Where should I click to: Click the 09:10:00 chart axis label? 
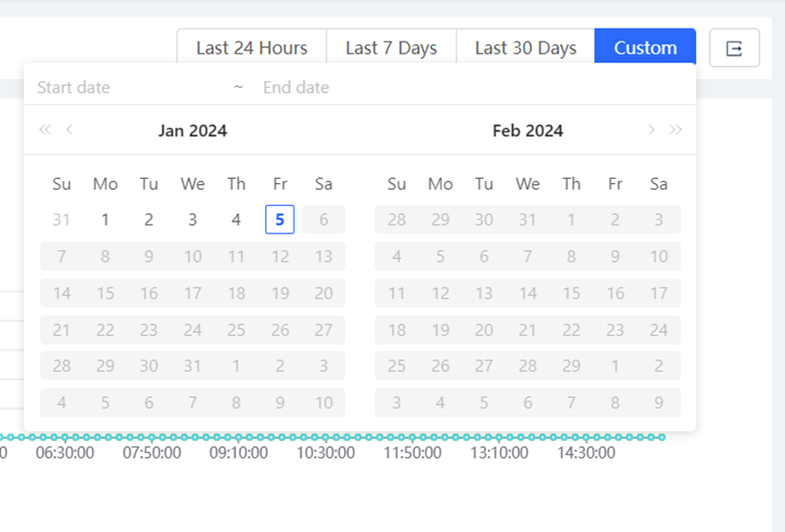pos(238,453)
